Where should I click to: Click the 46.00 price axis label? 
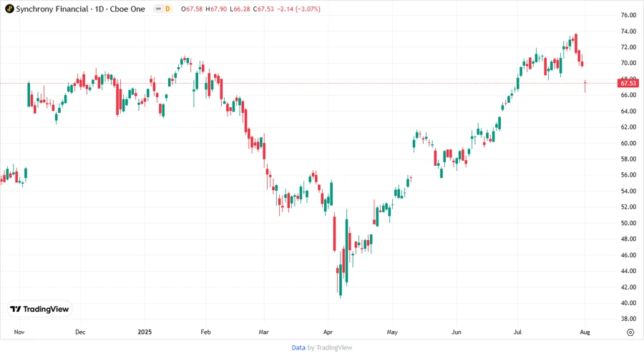(628, 255)
